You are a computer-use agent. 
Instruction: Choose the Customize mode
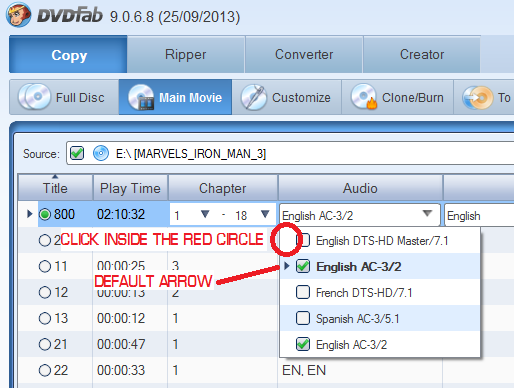(287, 97)
